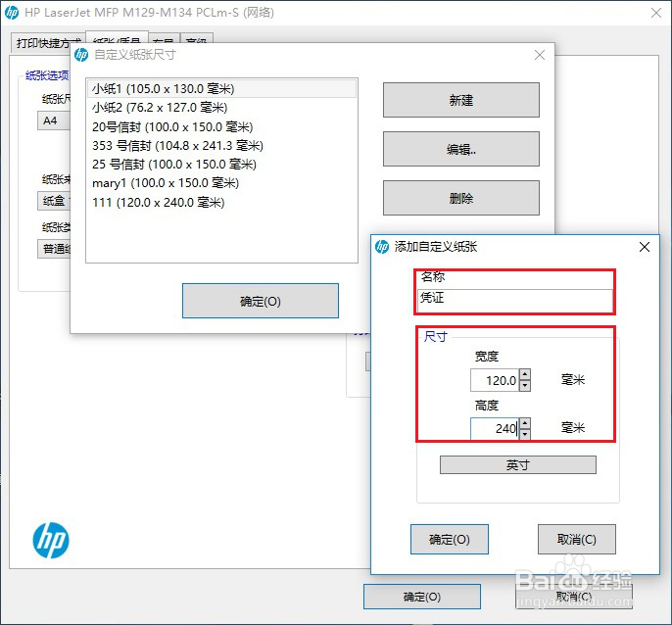Cancel the 添加自定义纸张 dialog with 取消(C)

click(x=576, y=539)
